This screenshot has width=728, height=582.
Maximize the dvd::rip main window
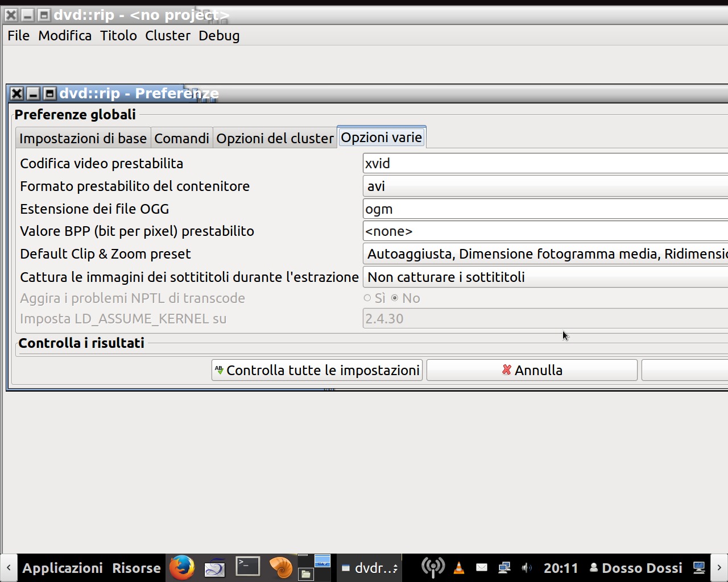pyautogui.click(x=44, y=15)
